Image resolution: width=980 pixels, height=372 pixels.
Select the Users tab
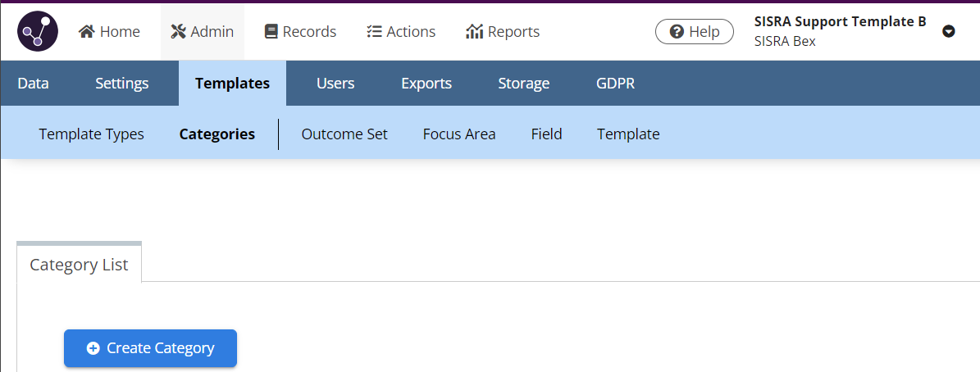click(335, 83)
